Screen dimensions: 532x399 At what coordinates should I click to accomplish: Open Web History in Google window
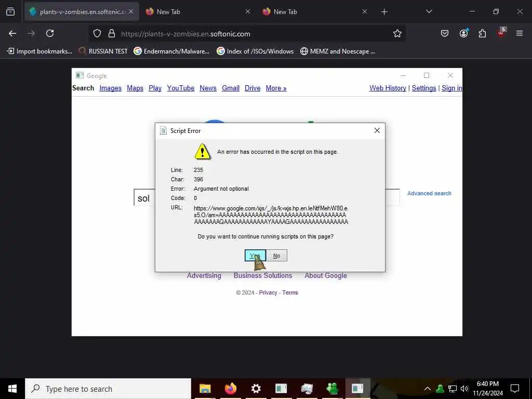click(x=388, y=88)
